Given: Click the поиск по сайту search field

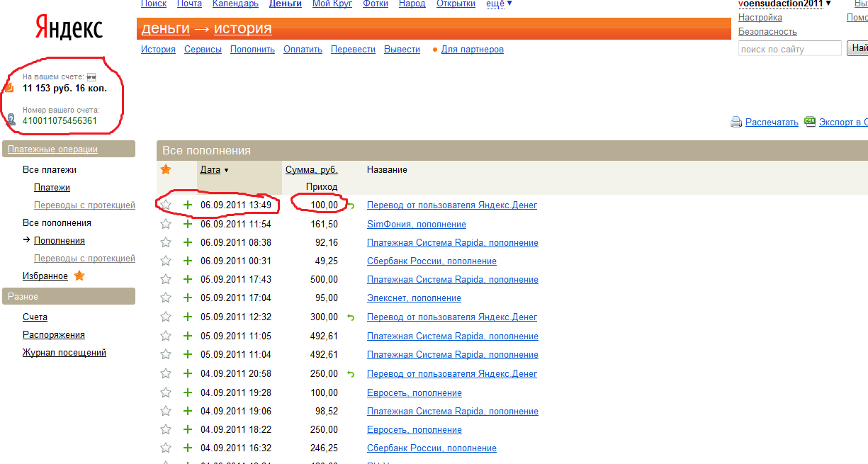Looking at the screenshot, I should point(789,49).
